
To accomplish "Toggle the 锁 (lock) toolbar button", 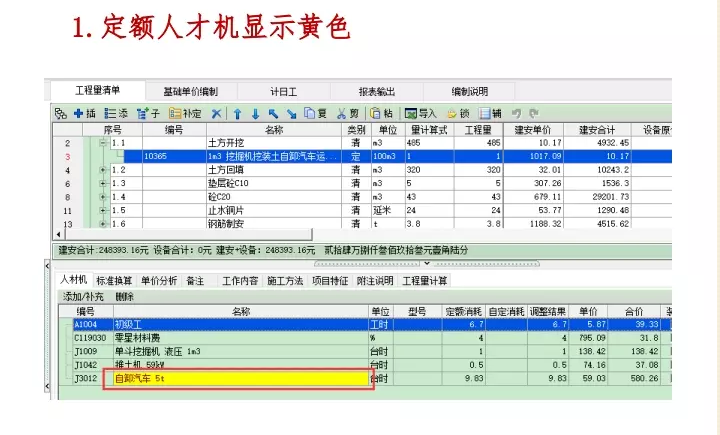I will (x=457, y=114).
